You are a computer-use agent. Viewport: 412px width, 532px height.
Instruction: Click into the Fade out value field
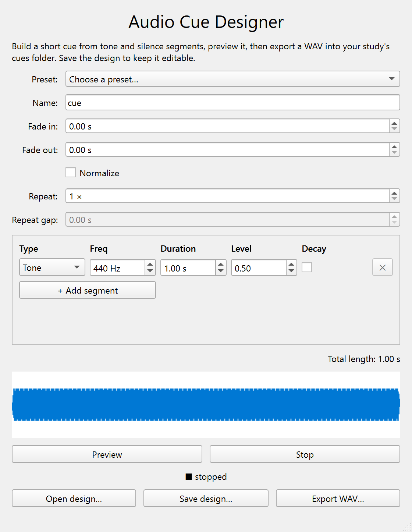227,149
